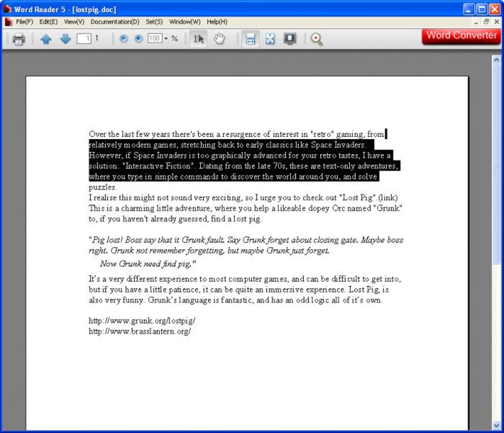This screenshot has height=433, width=504.
Task: Click the vertical scrollbar up arrow
Action: (496, 59)
